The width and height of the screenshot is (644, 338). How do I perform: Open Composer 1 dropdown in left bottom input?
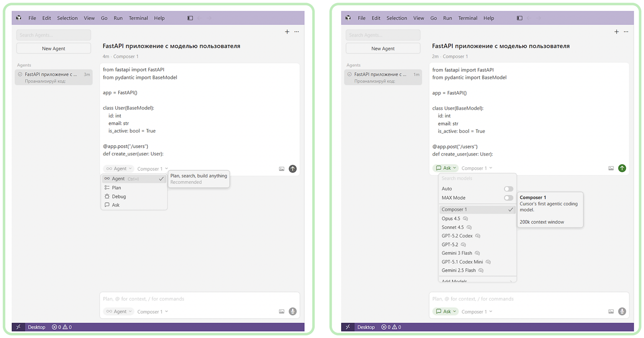click(153, 312)
